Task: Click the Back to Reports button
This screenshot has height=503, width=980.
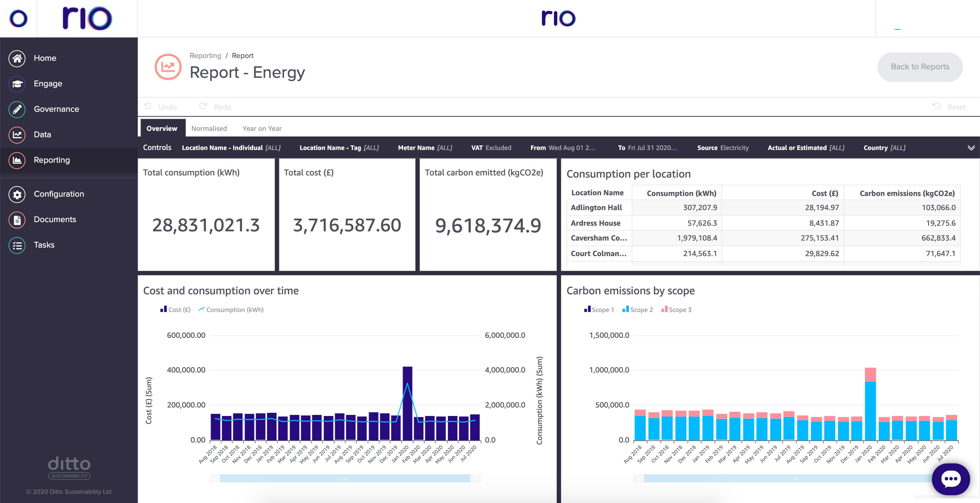Action: tap(920, 67)
